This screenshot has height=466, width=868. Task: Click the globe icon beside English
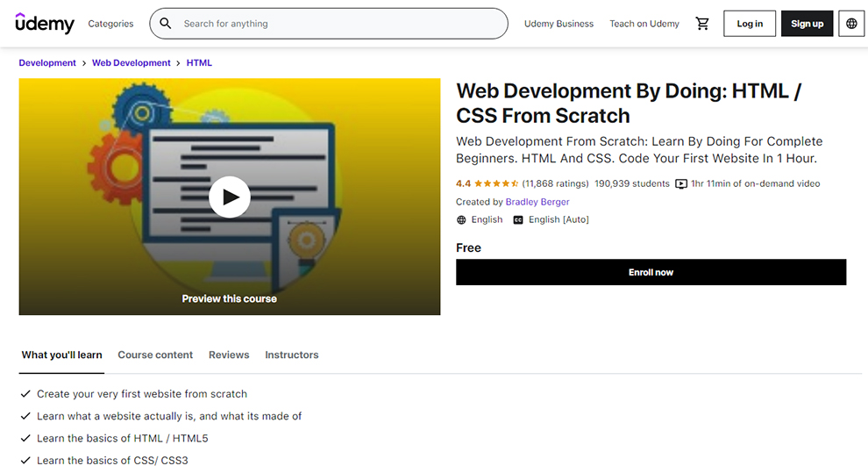point(461,220)
